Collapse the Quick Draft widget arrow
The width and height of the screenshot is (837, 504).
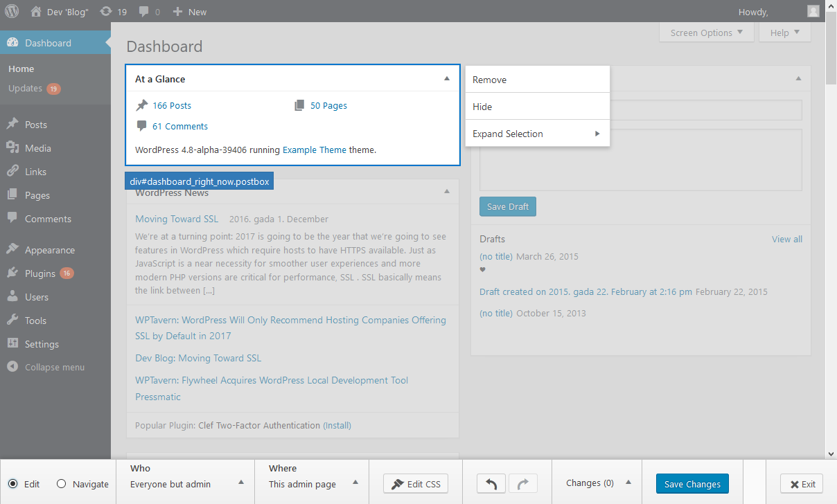point(798,78)
